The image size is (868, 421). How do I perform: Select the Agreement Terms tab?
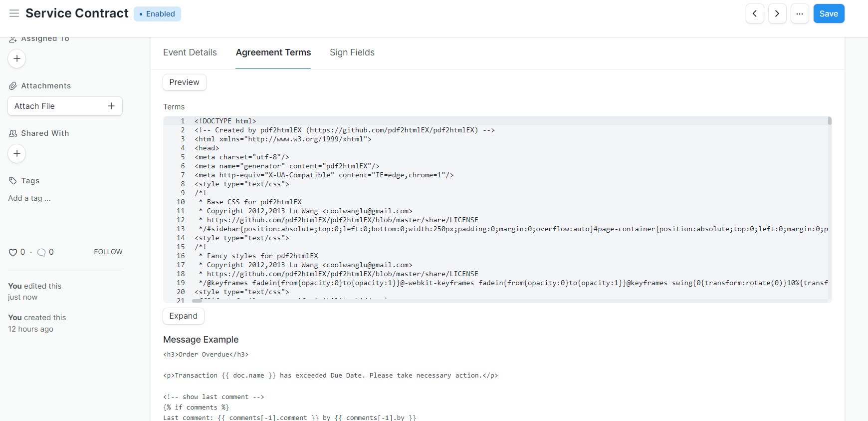tap(273, 52)
